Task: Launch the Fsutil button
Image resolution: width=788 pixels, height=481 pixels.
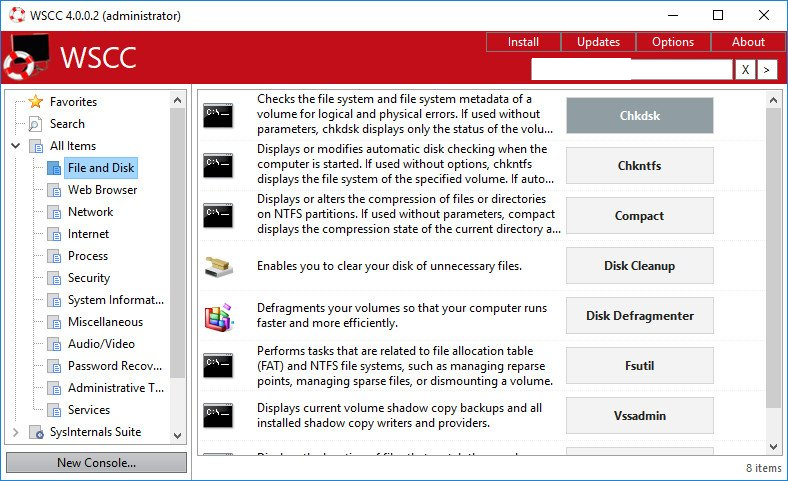Action: click(640, 365)
